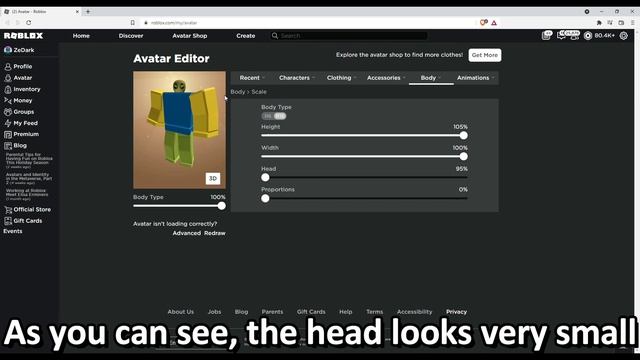The width and height of the screenshot is (640, 360).
Task: Open the Events sidebar link
Action: pos(13,231)
